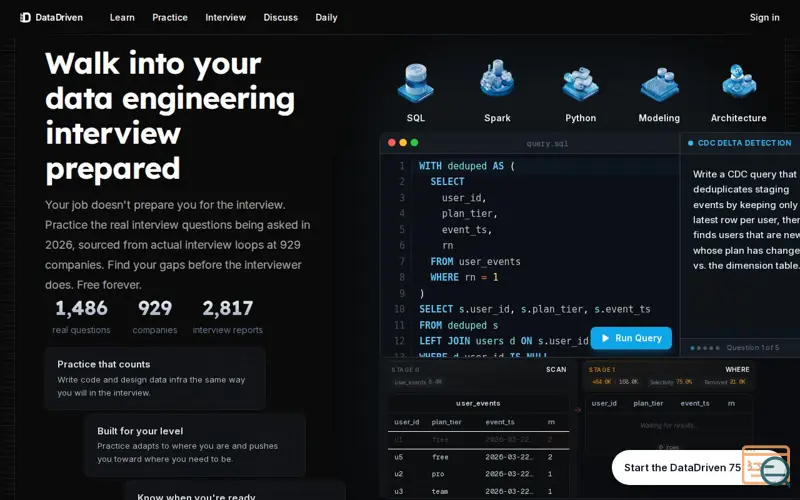Select the u3 team row

478,491
